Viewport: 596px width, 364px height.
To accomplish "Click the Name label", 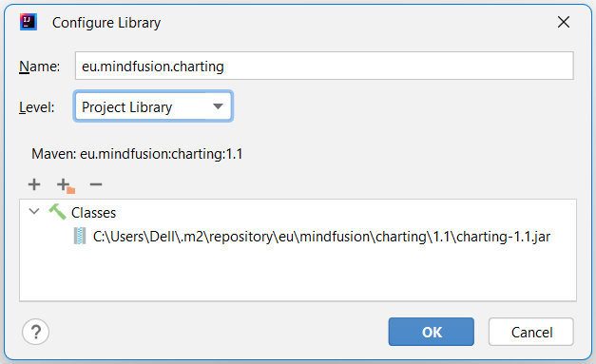I will (x=40, y=67).
